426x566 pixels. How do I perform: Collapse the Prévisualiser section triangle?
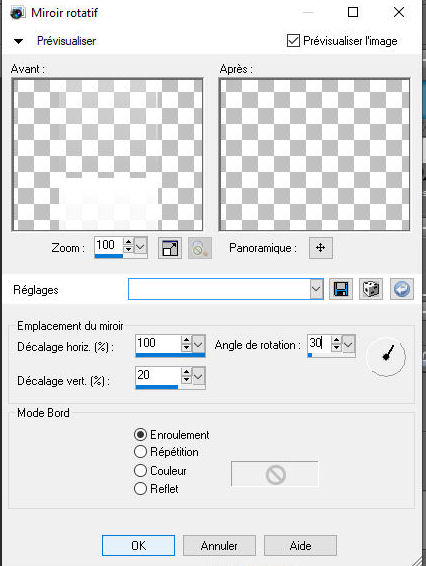(18, 41)
